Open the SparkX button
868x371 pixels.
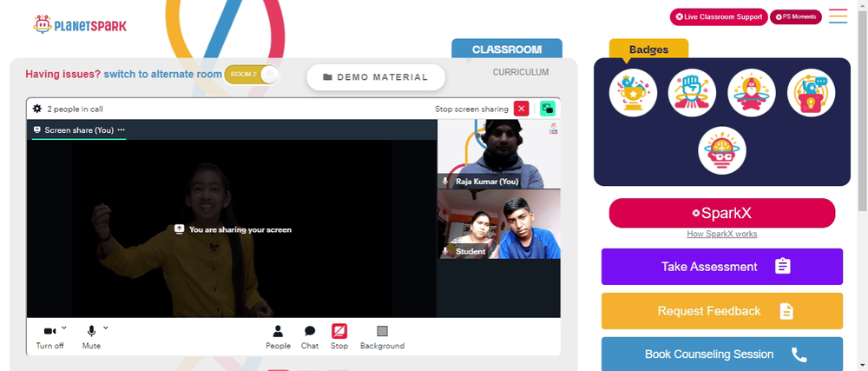click(722, 213)
